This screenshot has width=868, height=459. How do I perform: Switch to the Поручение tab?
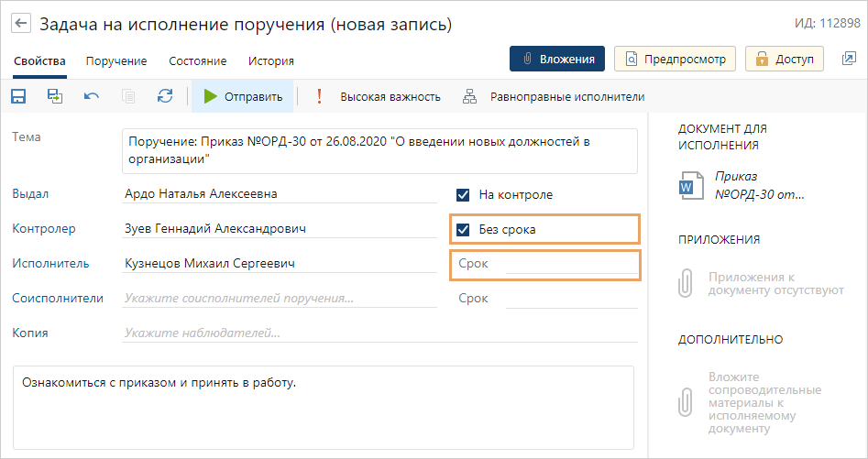click(116, 61)
